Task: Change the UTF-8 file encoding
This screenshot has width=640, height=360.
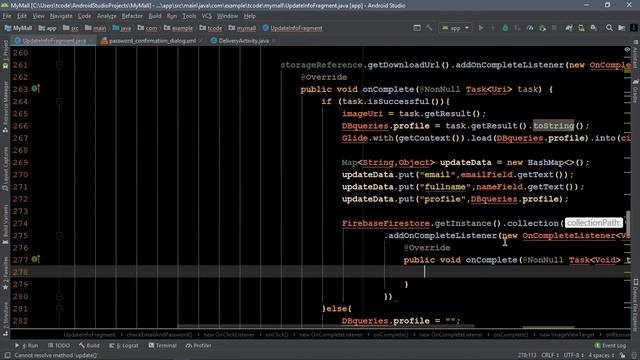Action: coord(573,356)
